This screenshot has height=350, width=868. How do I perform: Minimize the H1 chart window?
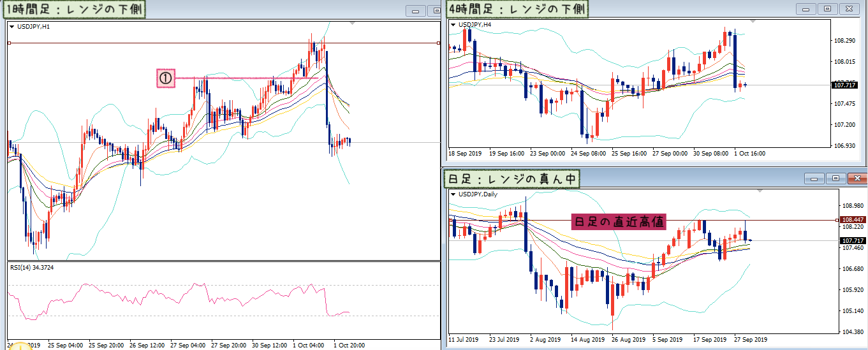click(x=416, y=11)
